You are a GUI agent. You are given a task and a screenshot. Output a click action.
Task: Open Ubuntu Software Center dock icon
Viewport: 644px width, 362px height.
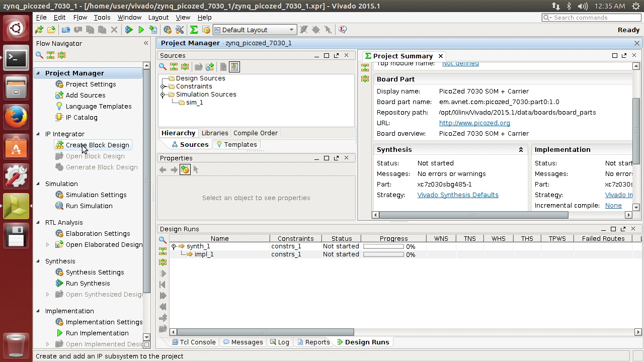point(16,147)
